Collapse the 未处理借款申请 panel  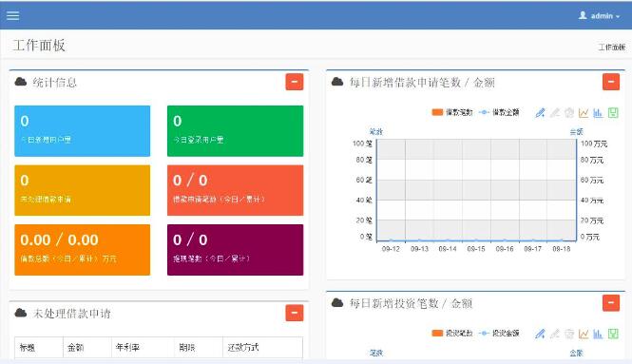(295, 313)
